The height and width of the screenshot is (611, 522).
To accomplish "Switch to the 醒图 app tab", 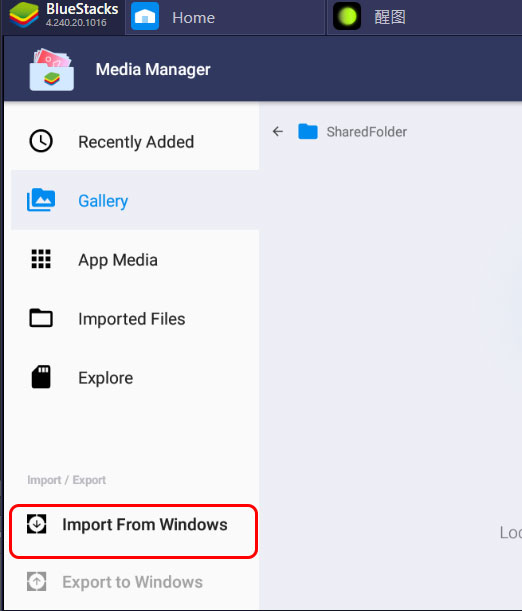I will pyautogui.click(x=424, y=17).
